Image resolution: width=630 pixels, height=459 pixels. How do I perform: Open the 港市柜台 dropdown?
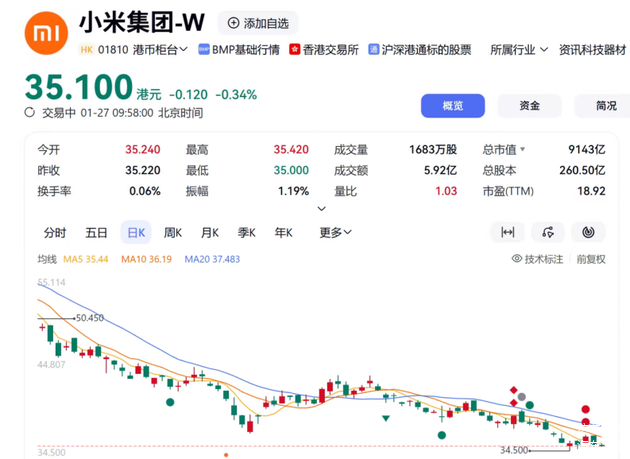160,49
